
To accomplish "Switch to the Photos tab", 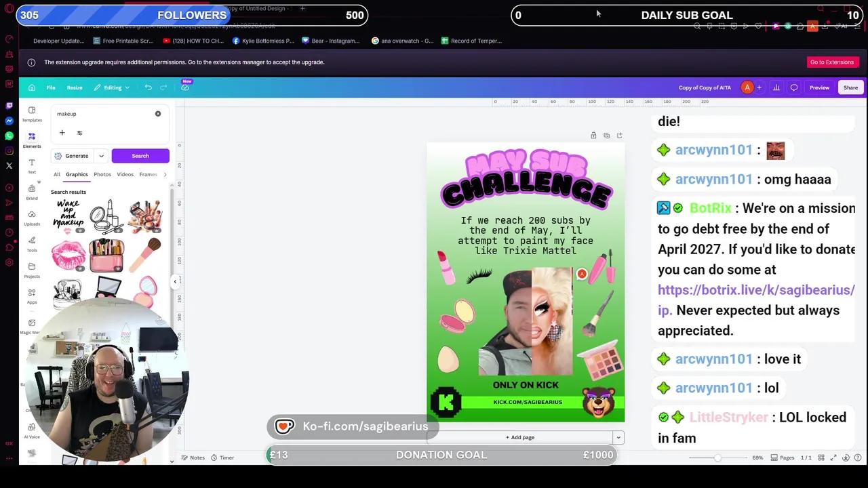I will coord(102,174).
